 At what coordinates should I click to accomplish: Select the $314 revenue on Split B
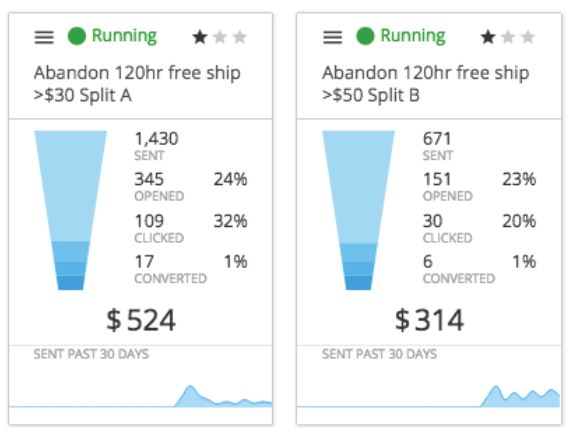coord(429,320)
